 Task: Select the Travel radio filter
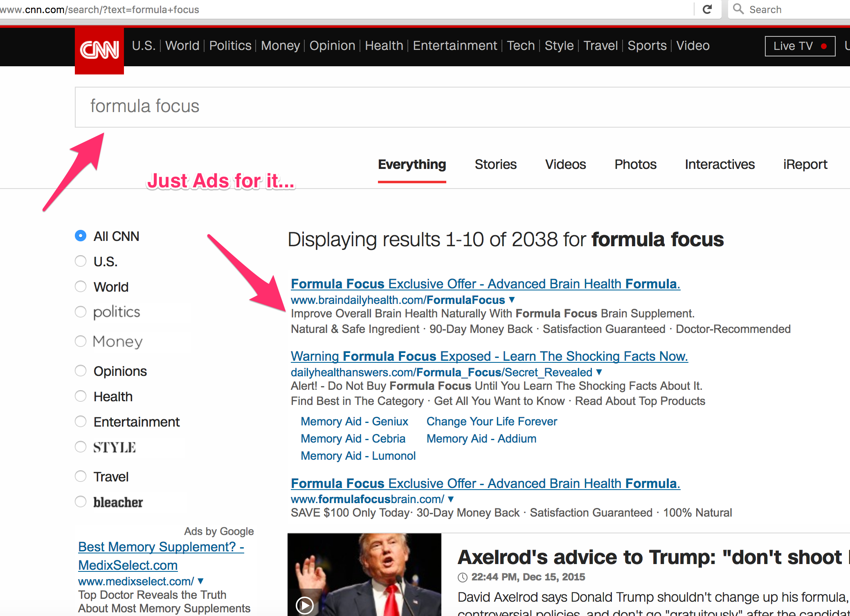(x=81, y=476)
